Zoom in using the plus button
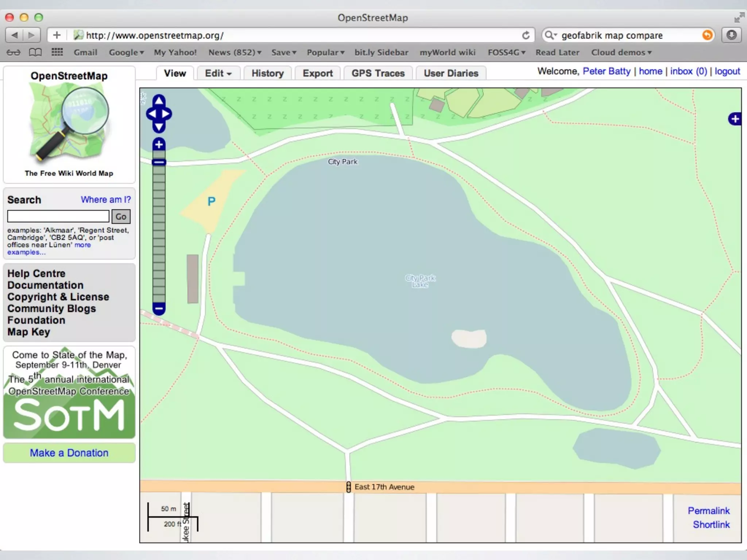 pos(159,144)
